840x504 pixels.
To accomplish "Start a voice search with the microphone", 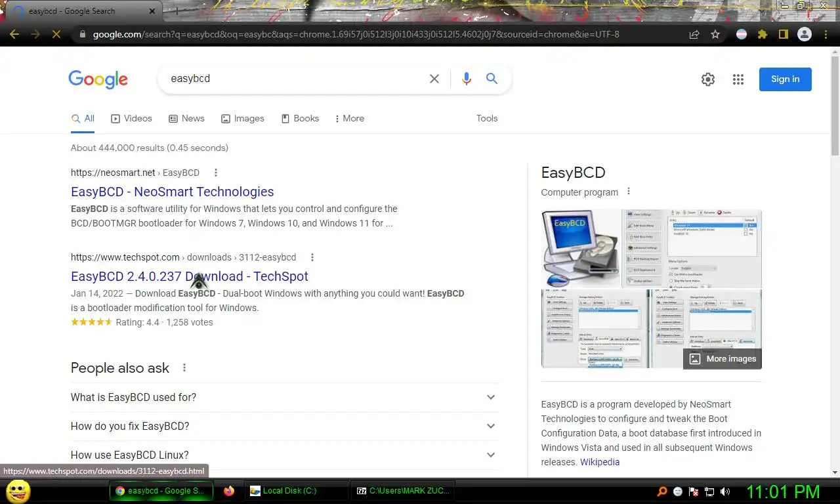I will coord(467,79).
